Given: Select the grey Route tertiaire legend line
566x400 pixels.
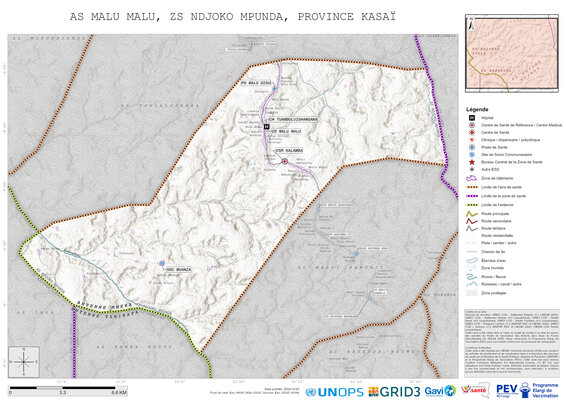Looking at the screenshot, I should [x=472, y=228].
